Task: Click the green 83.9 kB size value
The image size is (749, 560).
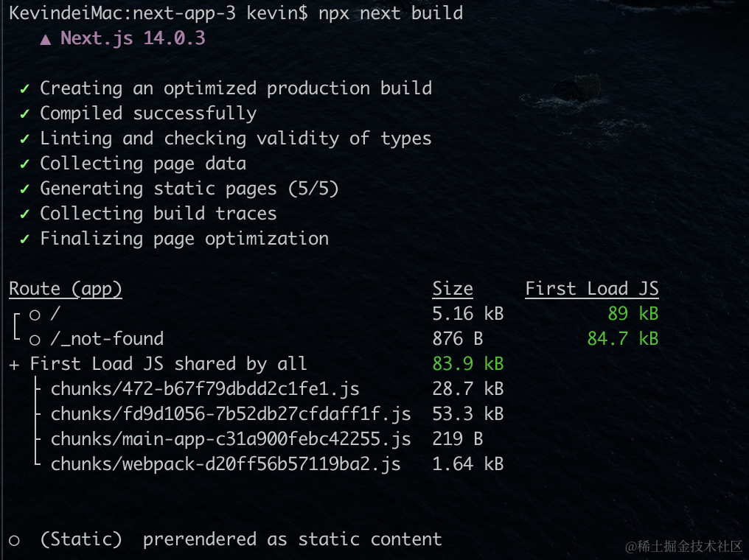Action: [x=467, y=364]
